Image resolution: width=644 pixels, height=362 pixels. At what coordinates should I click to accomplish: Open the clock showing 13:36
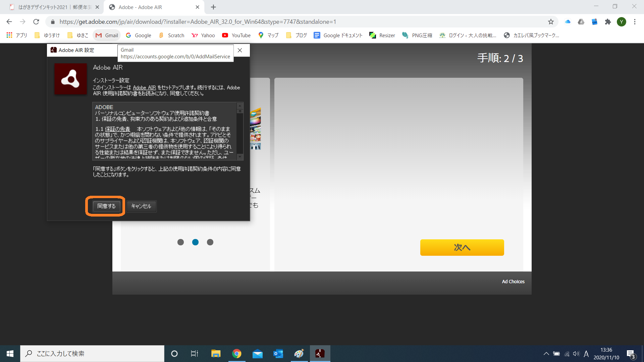tap(606, 354)
